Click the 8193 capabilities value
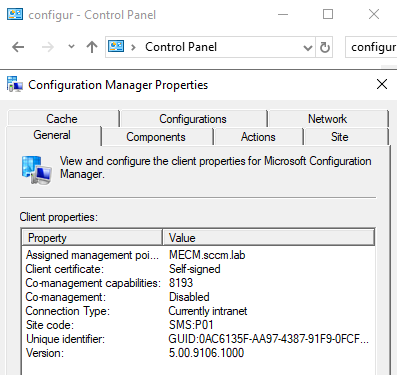 (x=181, y=283)
